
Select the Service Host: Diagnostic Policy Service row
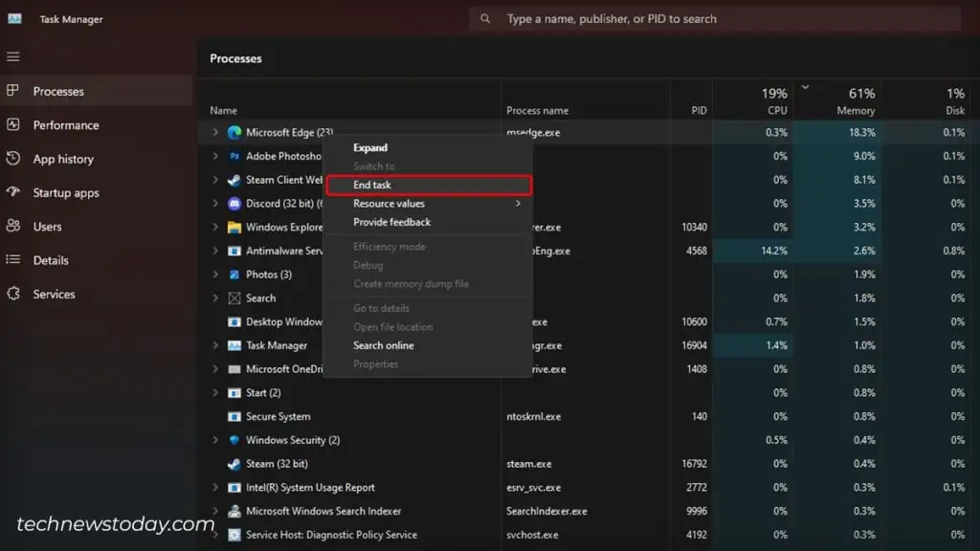[588, 536]
